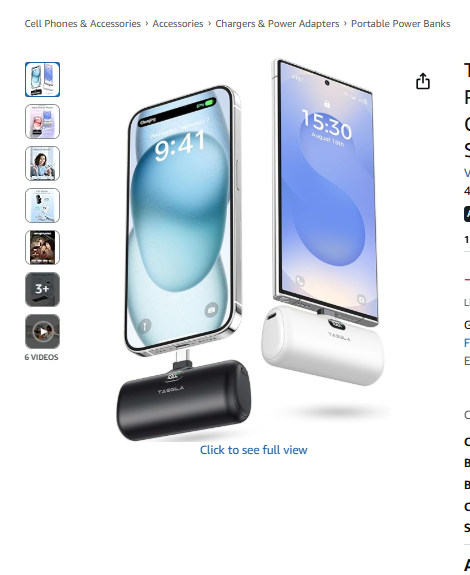Select the thumbnail showing a woman
The height and width of the screenshot is (575, 470).
[43, 164]
